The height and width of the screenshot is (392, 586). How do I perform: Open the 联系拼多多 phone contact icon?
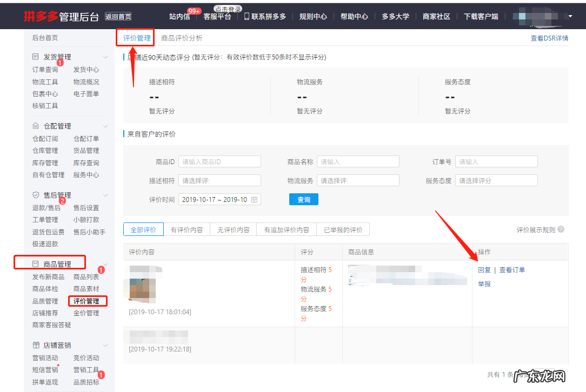coord(247,16)
